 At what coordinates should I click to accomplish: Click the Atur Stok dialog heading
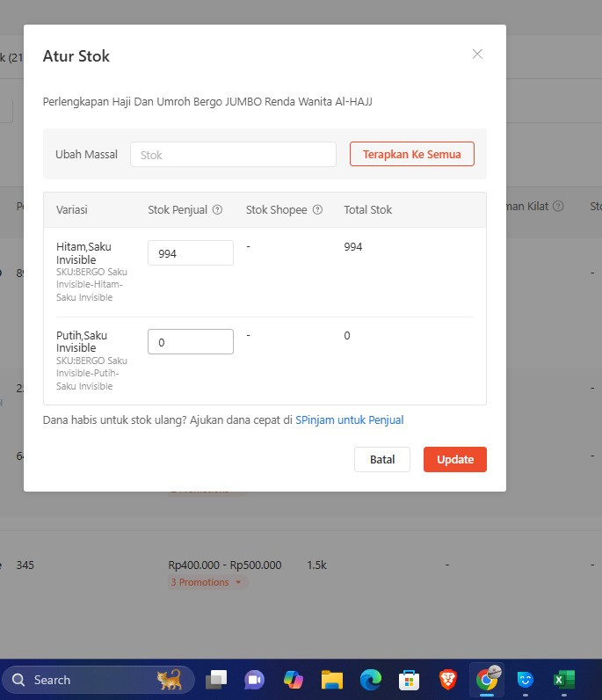tap(76, 56)
